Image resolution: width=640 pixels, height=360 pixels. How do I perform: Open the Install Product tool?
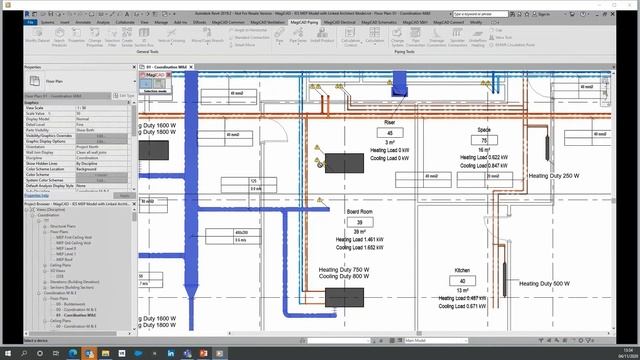(x=322, y=35)
